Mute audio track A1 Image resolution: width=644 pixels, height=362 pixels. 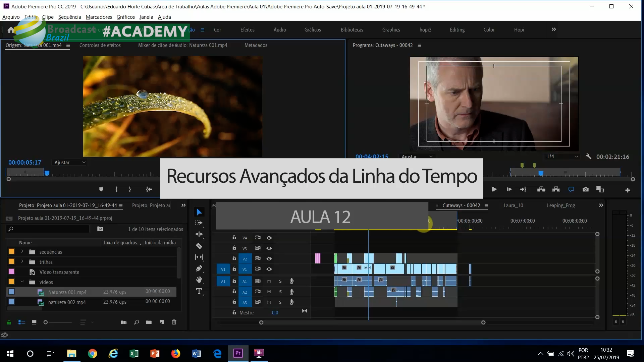point(269,281)
